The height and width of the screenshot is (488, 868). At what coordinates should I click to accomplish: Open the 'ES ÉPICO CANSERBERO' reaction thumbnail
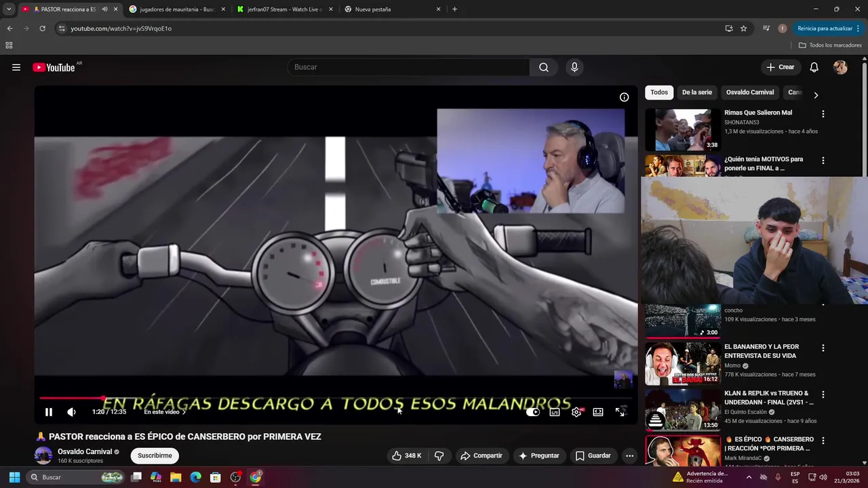(682, 451)
